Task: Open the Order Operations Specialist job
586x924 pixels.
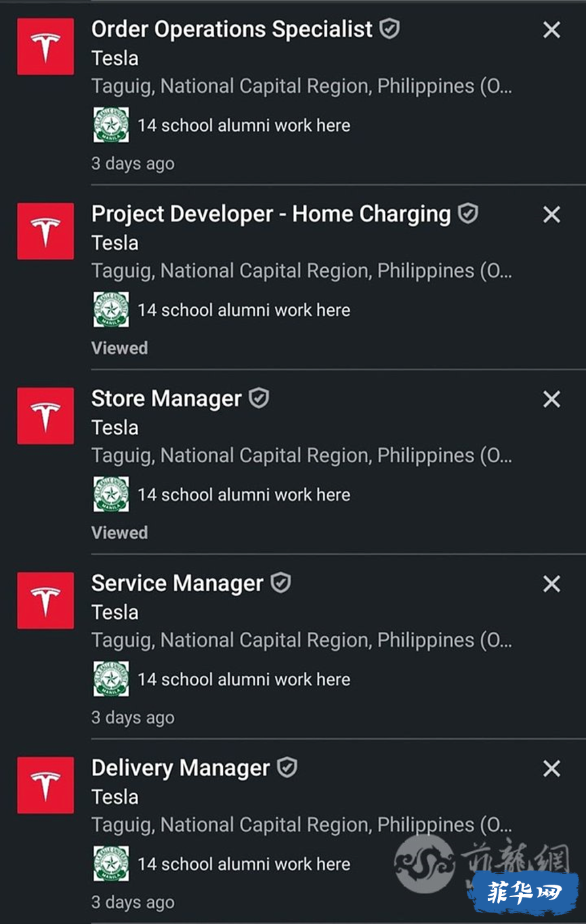Action: tap(232, 29)
